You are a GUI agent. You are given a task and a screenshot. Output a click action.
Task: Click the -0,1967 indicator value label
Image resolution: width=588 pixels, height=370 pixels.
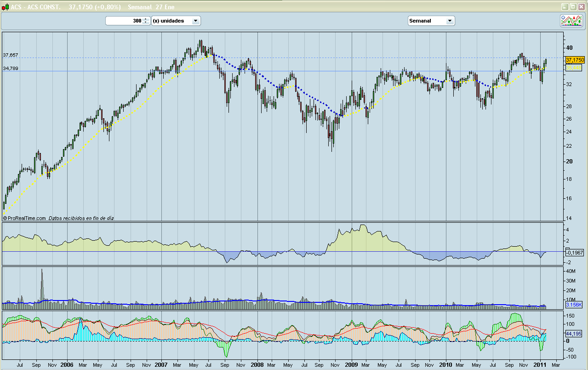point(575,252)
